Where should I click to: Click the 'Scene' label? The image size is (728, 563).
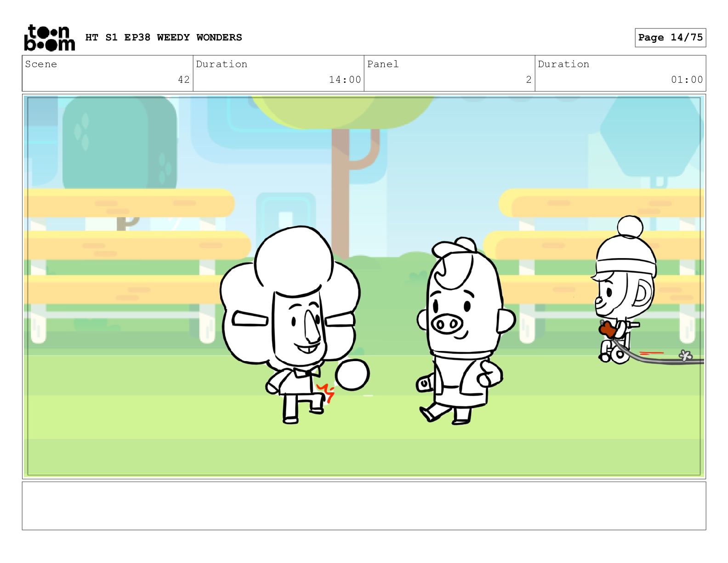coord(41,64)
